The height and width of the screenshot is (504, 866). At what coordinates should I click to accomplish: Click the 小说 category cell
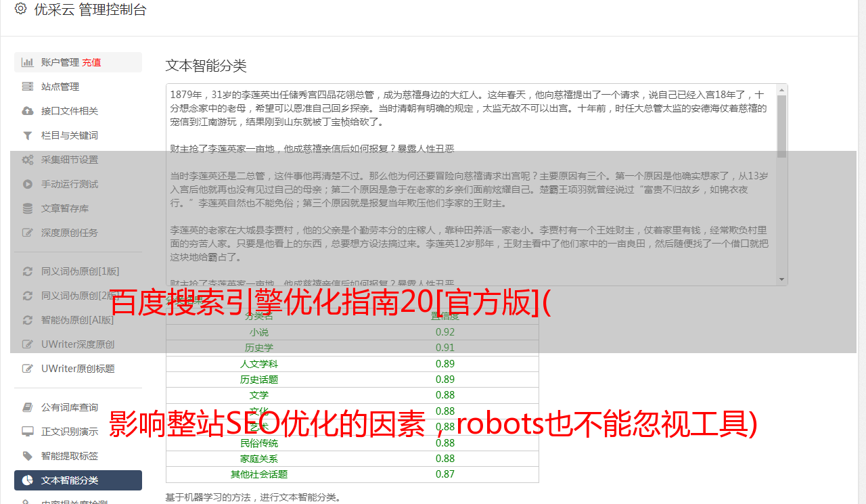259,332
